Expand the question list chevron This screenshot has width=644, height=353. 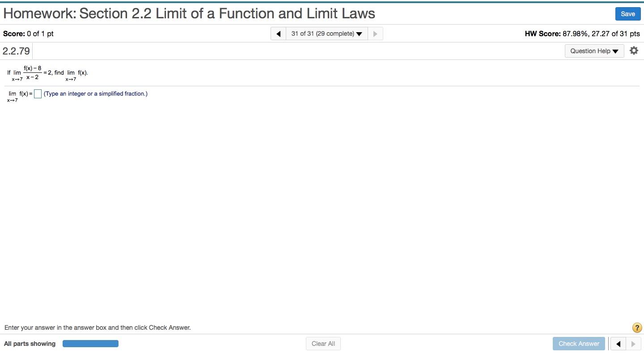point(359,34)
